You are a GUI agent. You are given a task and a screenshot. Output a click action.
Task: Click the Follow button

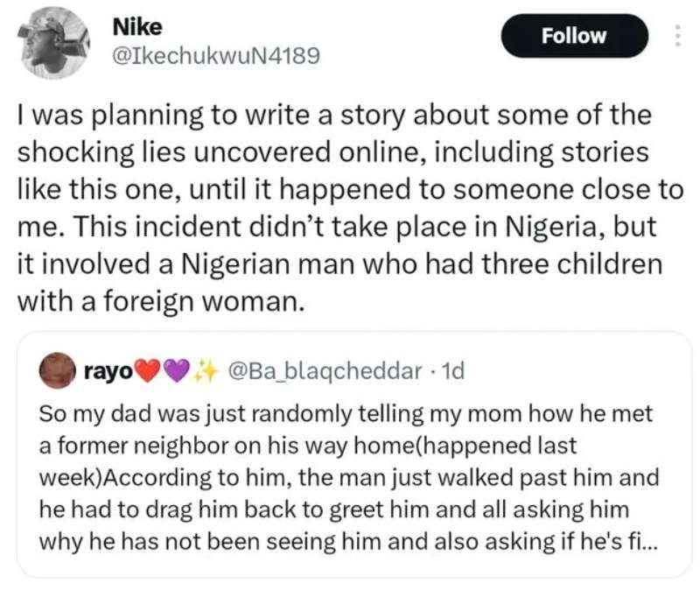(x=575, y=36)
